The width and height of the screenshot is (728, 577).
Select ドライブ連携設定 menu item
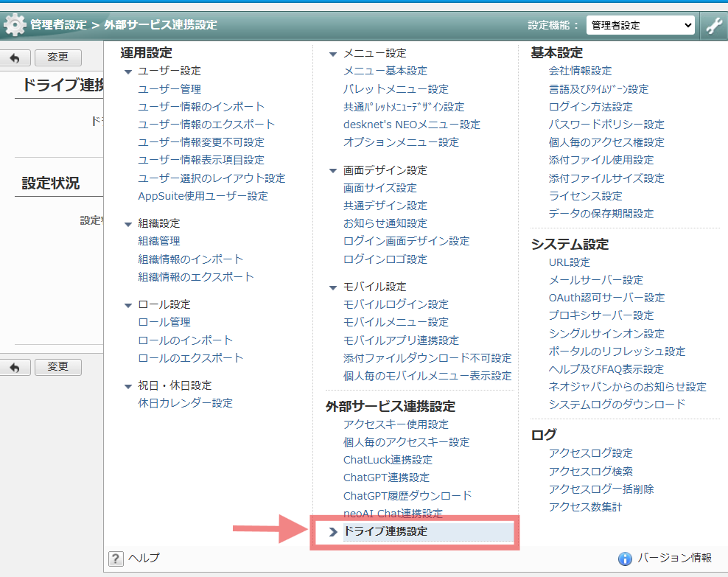click(385, 531)
